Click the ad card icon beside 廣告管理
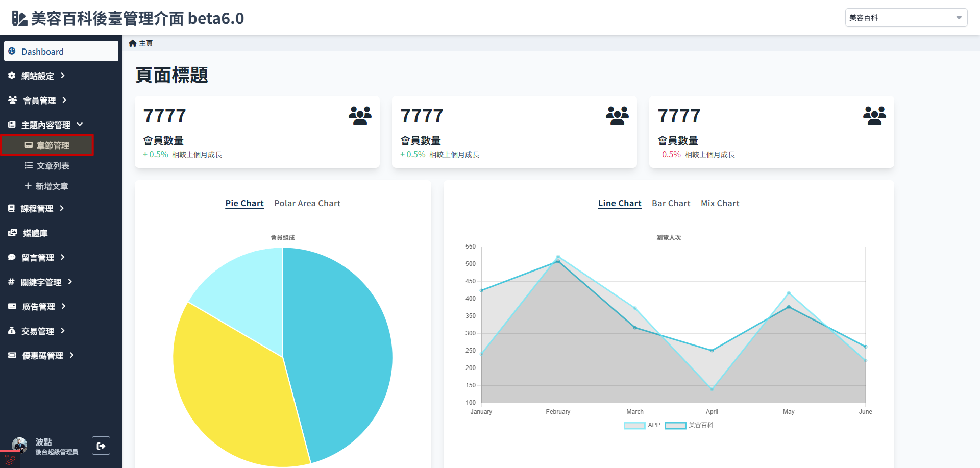 [x=12, y=306]
